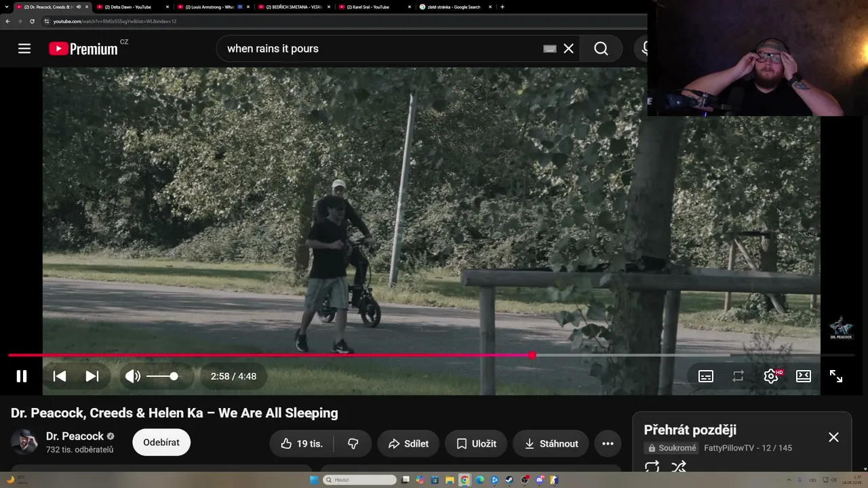Submit search with the magnifier button
Screen dimensions: 868x488
pos(601,49)
